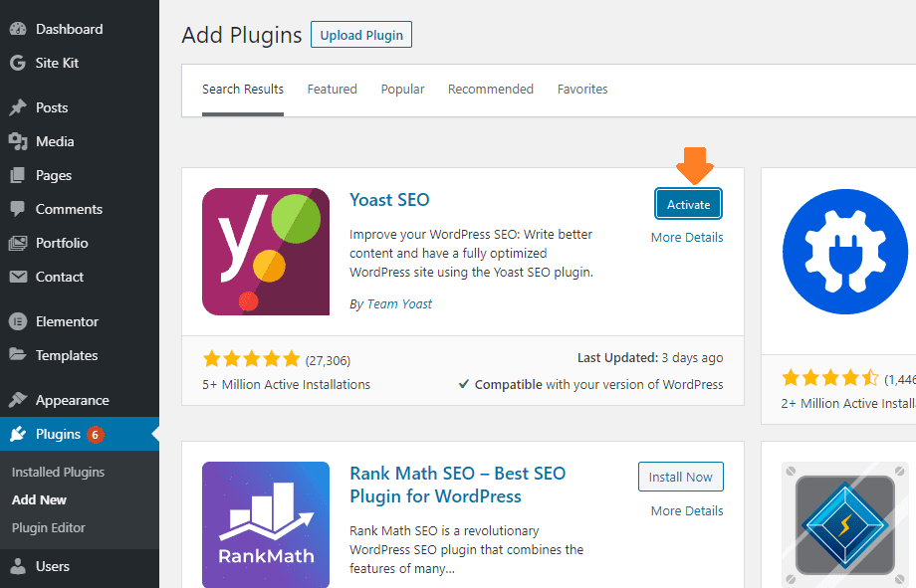Click the Dashboard icon in sidebar
The height and width of the screenshot is (588, 916).
[17, 29]
